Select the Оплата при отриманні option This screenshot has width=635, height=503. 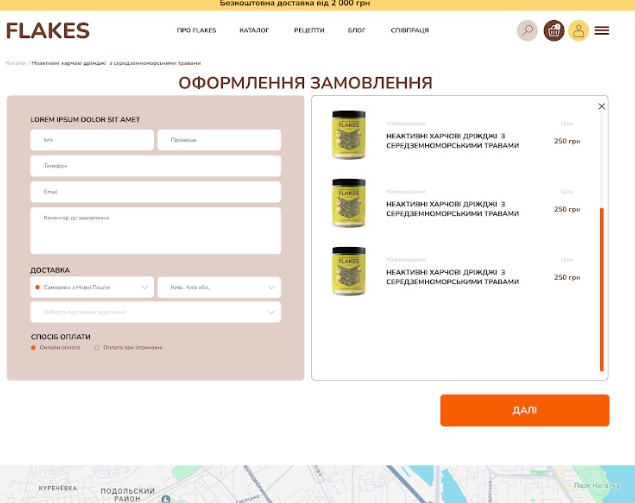pyautogui.click(x=97, y=348)
